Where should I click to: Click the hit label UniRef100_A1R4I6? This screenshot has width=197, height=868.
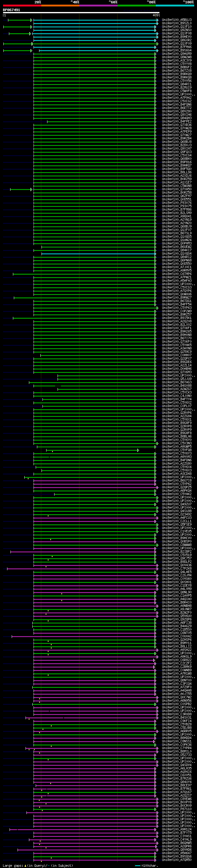177,772
